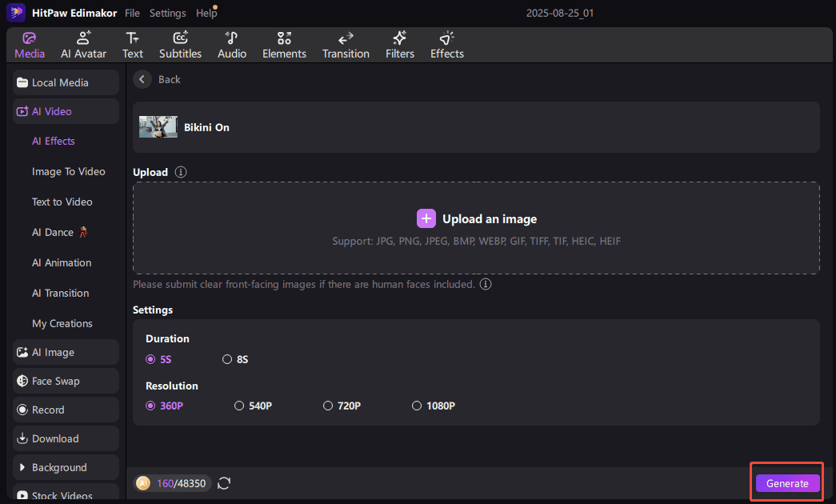Open Record in the sidebar
Screen dimensions: 836x504
pos(66,410)
